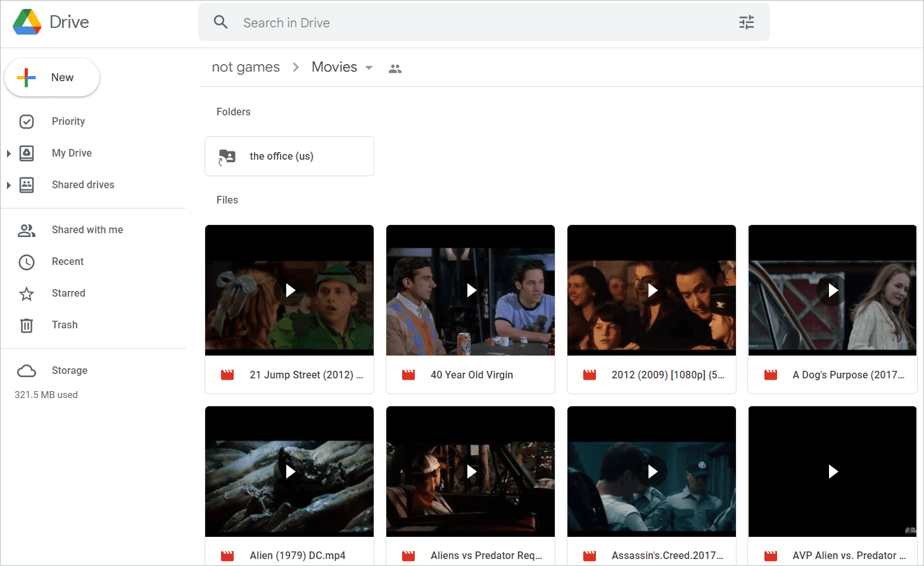
Task: Click the search magnifier icon
Action: pyautogui.click(x=220, y=22)
